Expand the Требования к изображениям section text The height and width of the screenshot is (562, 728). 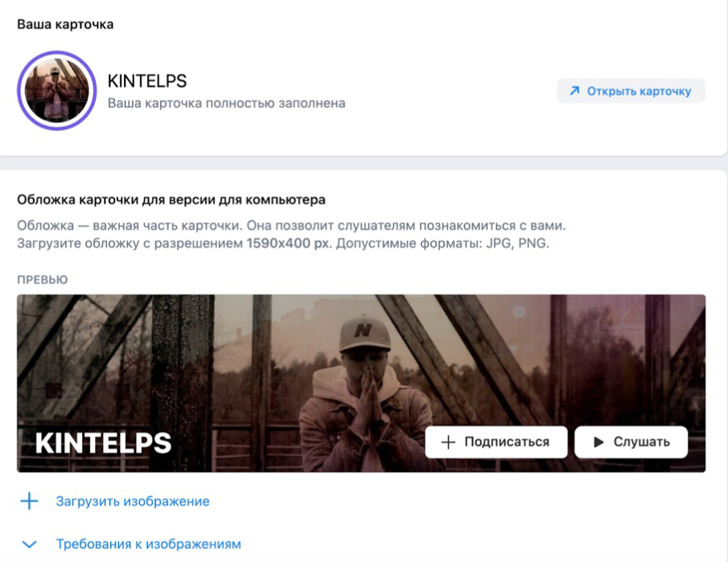coord(149,544)
